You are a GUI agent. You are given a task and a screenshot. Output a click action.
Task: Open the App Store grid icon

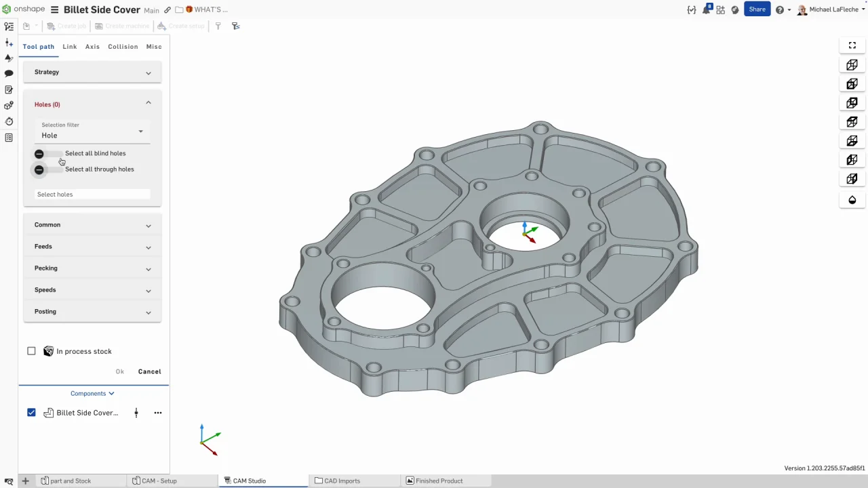pyautogui.click(x=720, y=9)
